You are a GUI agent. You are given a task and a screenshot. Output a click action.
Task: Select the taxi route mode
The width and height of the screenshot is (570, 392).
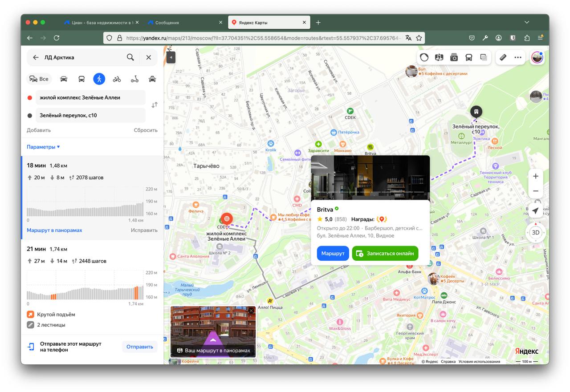coord(152,79)
